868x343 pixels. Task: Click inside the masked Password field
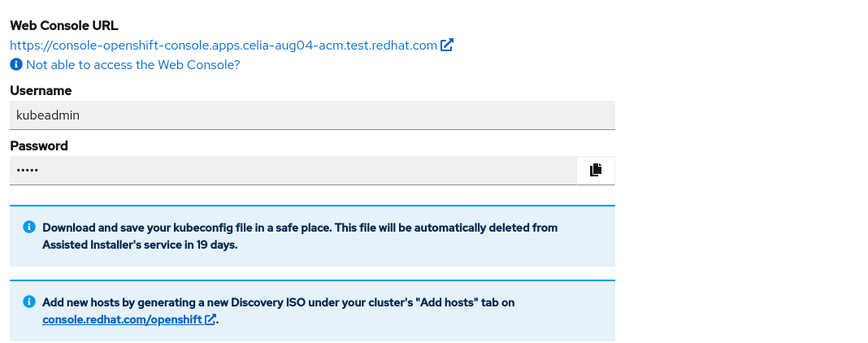(x=293, y=170)
